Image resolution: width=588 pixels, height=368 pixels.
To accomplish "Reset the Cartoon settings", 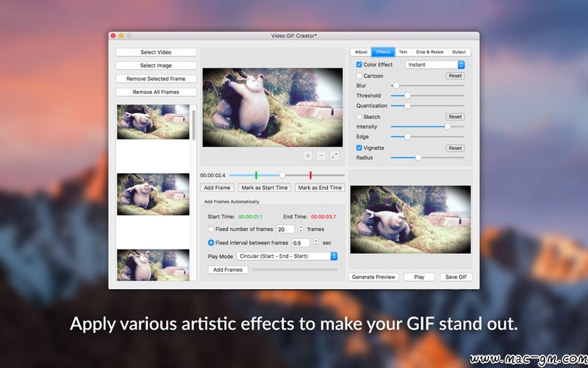I will (x=455, y=76).
